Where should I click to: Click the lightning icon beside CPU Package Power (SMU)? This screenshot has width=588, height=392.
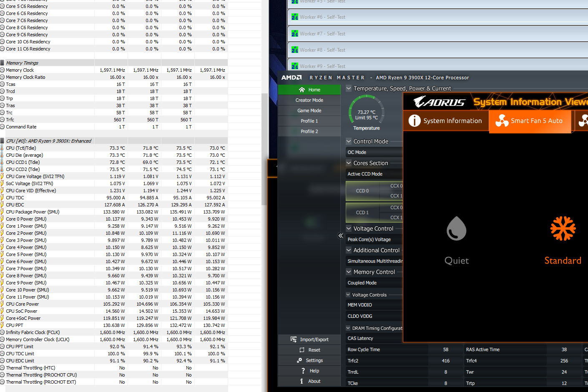point(3,212)
